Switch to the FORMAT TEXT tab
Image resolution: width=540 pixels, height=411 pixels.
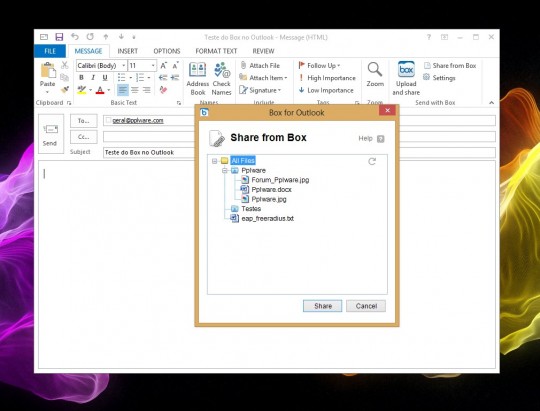coord(216,51)
